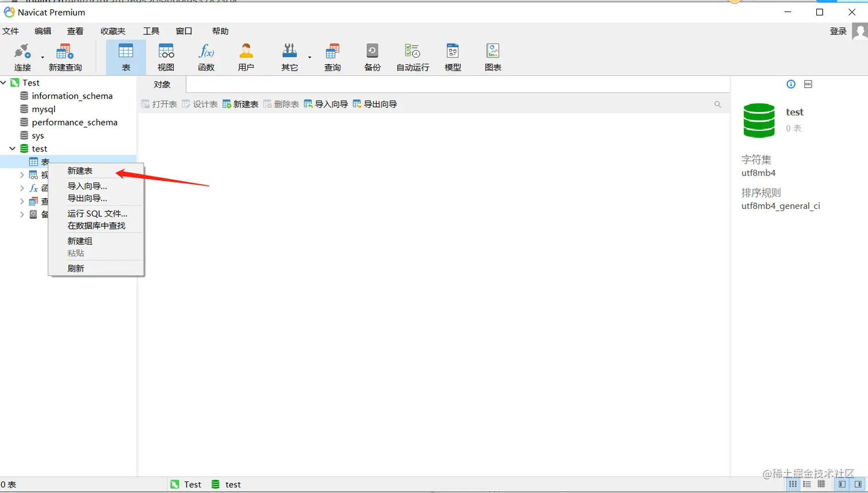Click the Test connection in status bar
Image resolution: width=868 pixels, height=493 pixels.
[186, 484]
